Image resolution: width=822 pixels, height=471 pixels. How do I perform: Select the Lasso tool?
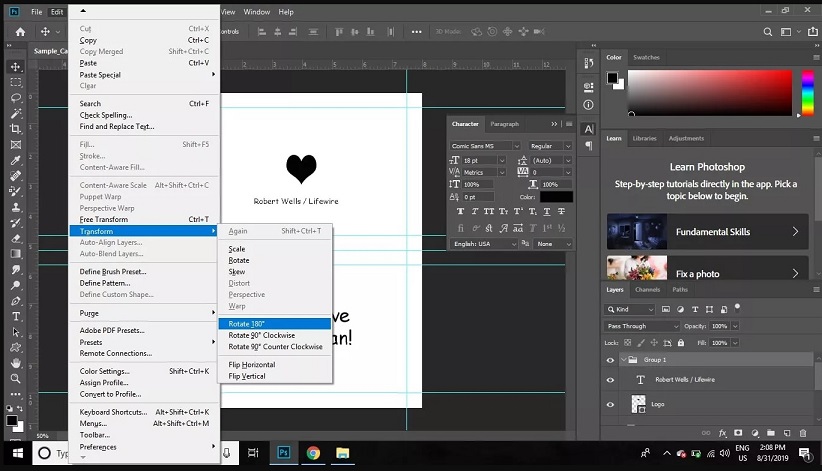click(16, 98)
